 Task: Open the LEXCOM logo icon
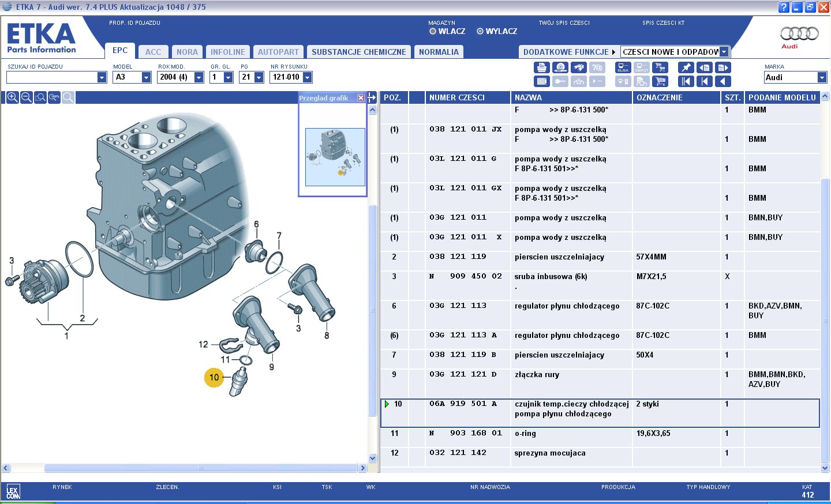tap(13, 492)
